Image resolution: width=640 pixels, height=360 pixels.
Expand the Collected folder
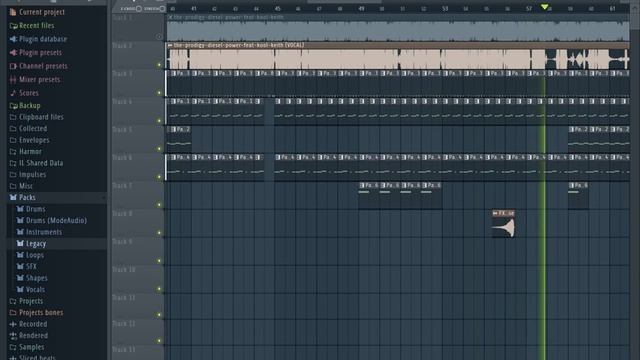[x=13, y=129]
